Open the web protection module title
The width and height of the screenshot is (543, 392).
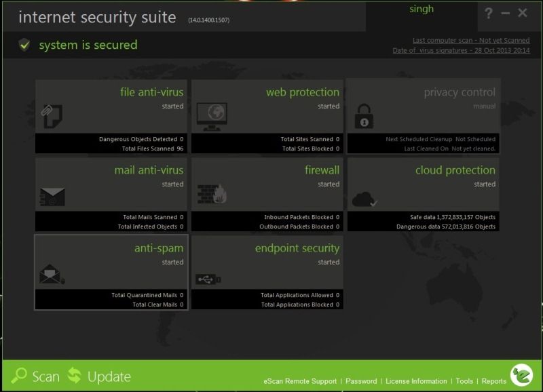click(303, 92)
